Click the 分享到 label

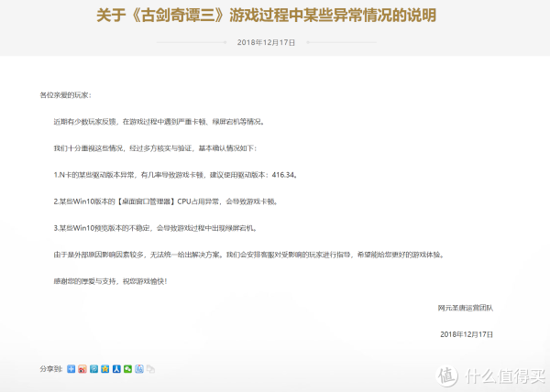[51, 369]
